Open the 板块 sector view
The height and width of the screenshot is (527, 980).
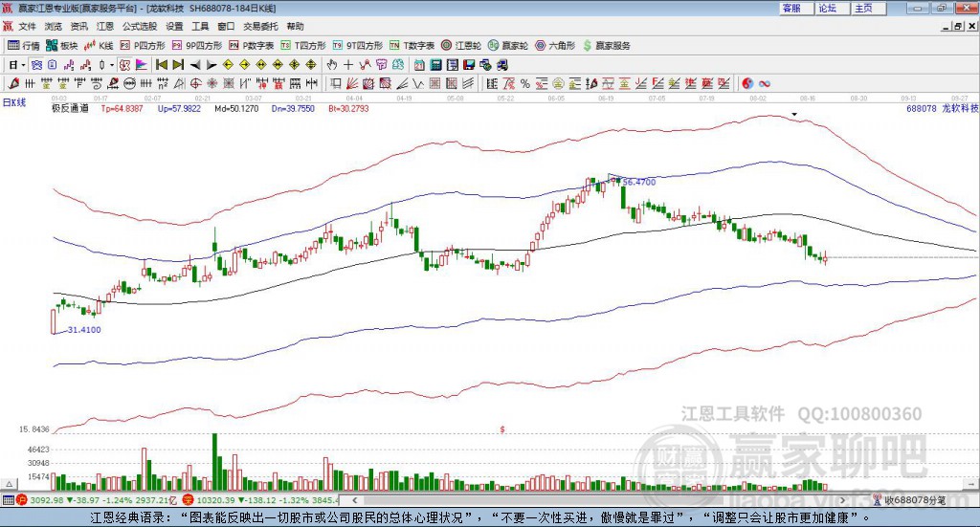click(x=61, y=46)
